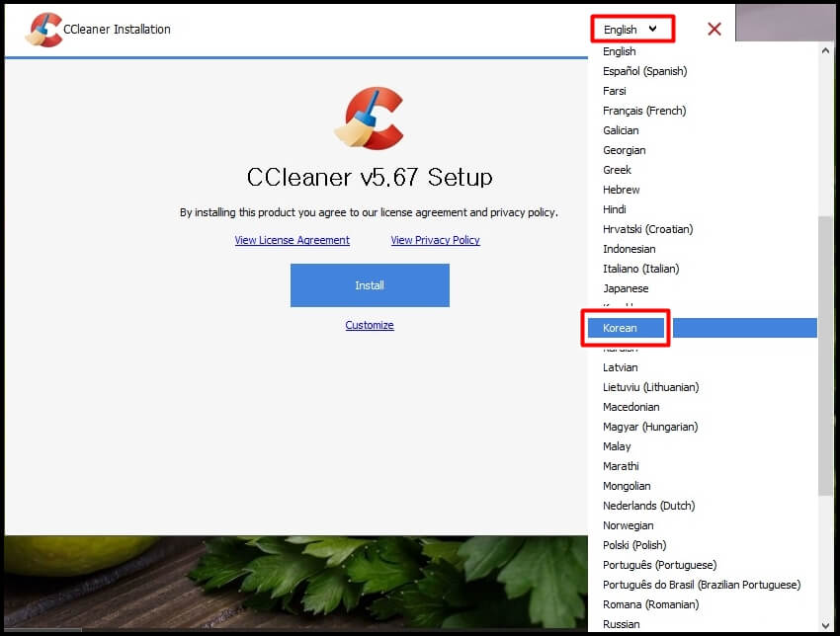Select the highlighted Korean option
The height and width of the screenshot is (636, 840).
coord(703,328)
